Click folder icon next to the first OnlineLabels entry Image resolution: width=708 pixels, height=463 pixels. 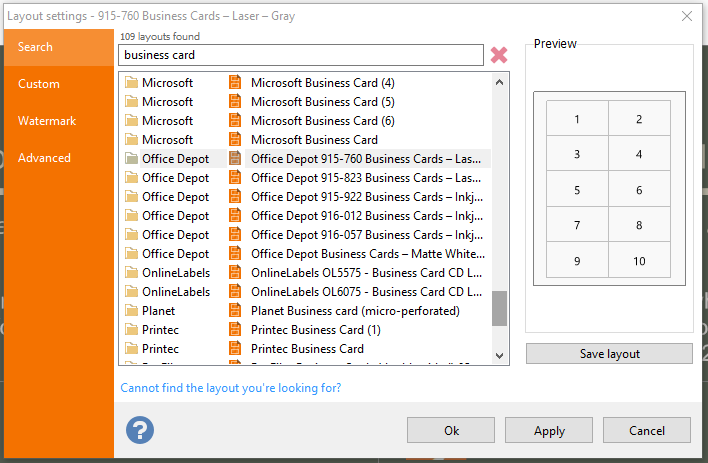pos(131,272)
